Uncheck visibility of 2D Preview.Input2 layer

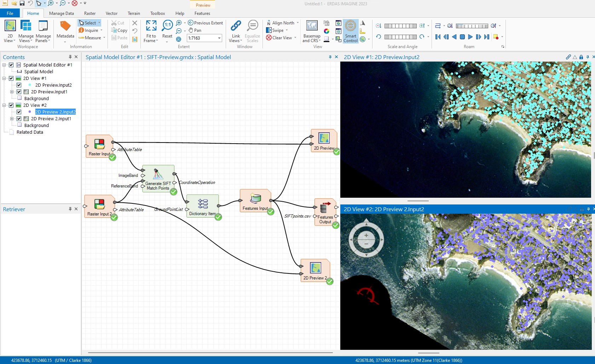(x=19, y=85)
